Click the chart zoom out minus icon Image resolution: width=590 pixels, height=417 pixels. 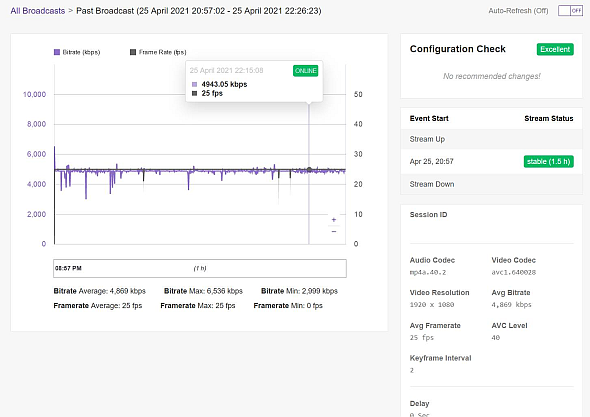[x=334, y=231]
